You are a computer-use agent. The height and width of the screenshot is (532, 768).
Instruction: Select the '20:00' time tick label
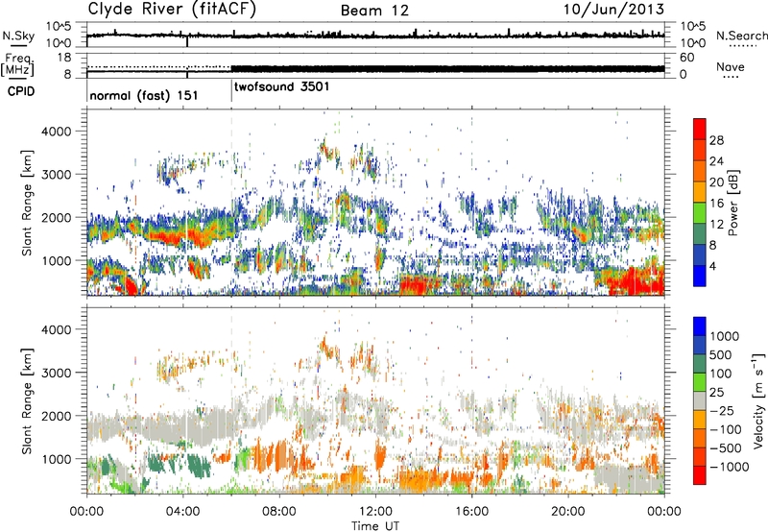point(567,512)
